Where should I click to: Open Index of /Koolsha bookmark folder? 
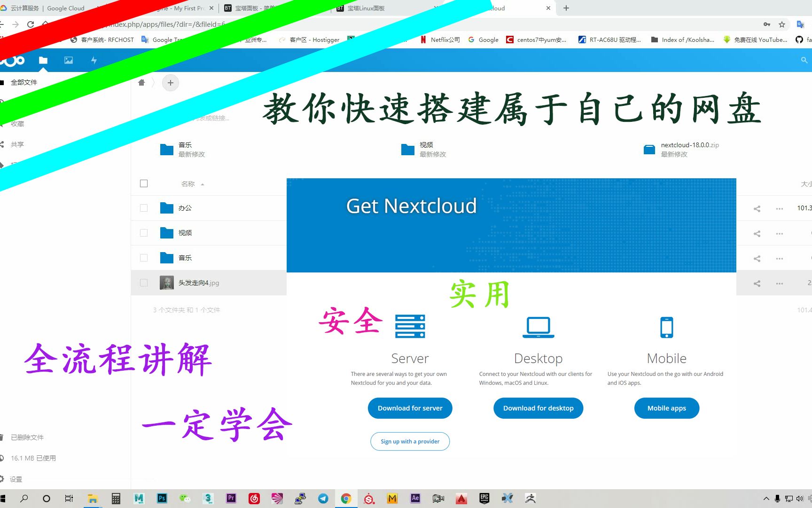(682, 40)
